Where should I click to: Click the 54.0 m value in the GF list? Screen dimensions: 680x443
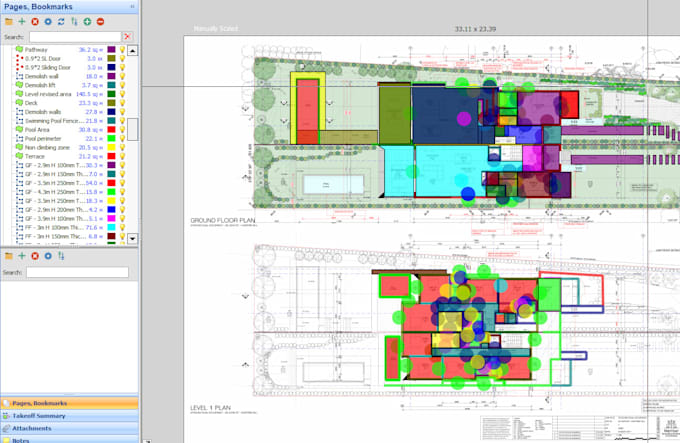[x=94, y=183]
